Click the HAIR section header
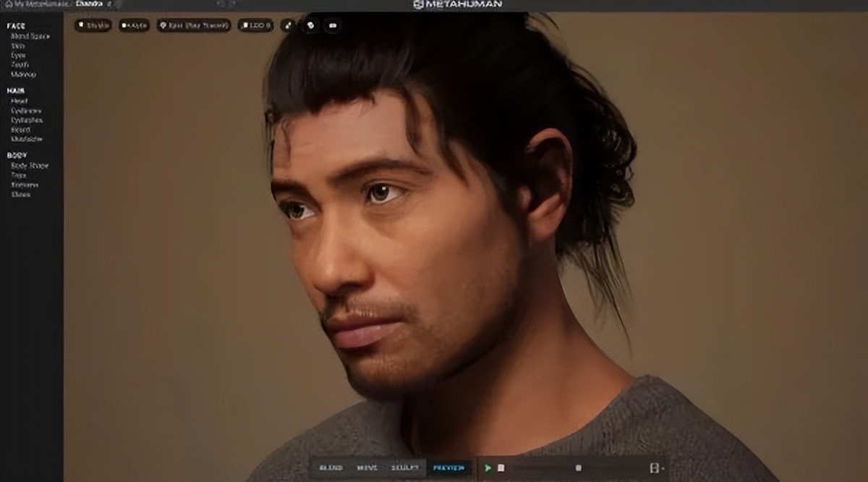The height and width of the screenshot is (482, 868). [x=16, y=90]
